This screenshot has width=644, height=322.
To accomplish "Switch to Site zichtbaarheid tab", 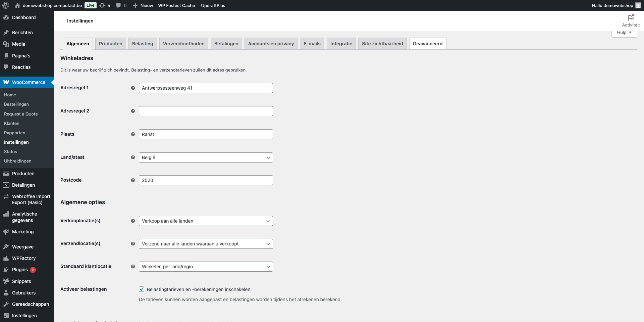I will pos(382,44).
